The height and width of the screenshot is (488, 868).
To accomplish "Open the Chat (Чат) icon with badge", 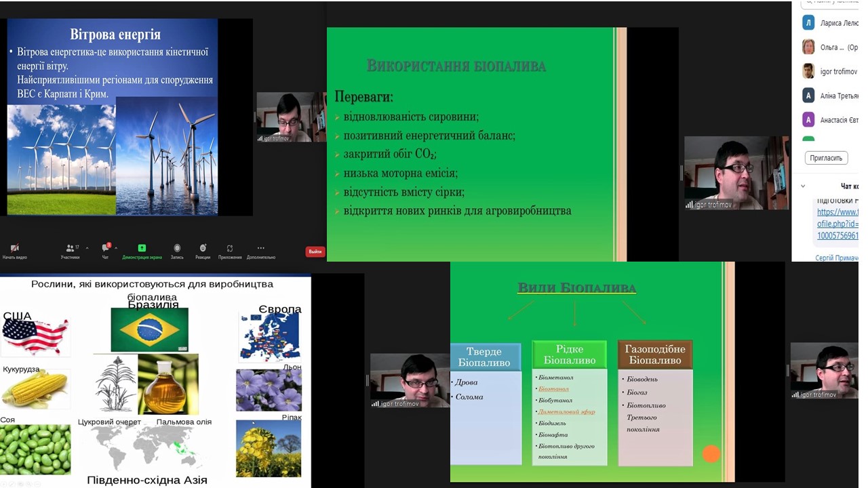I will coord(105,248).
